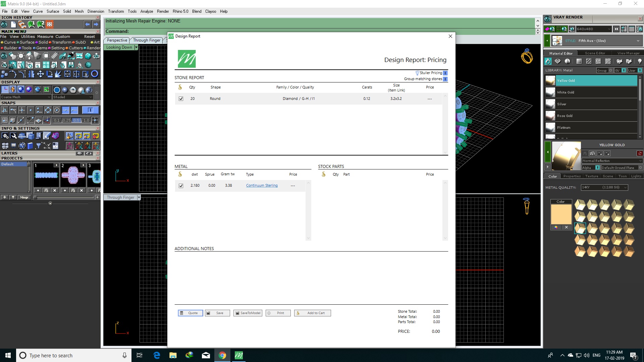Click the new blank document icon
The image size is (644, 362).
[13, 24]
